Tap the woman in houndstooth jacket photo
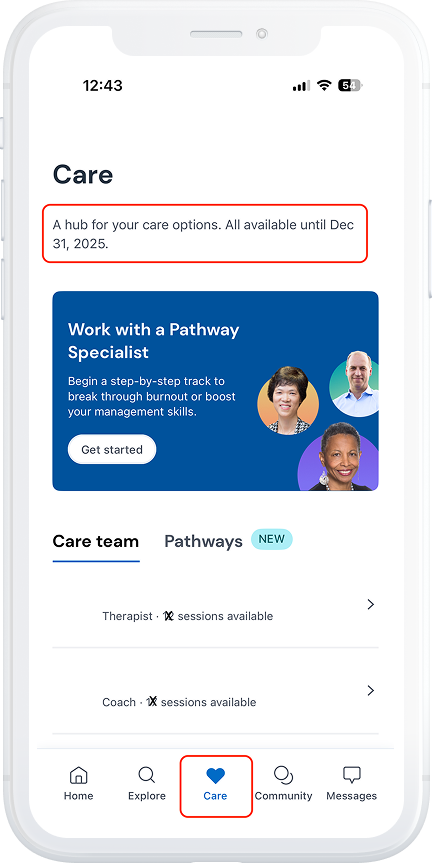Screen dimensions: 432x863 [288, 397]
